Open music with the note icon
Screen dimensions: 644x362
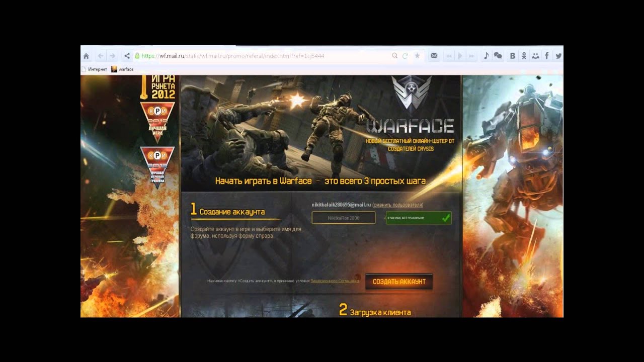pos(486,56)
